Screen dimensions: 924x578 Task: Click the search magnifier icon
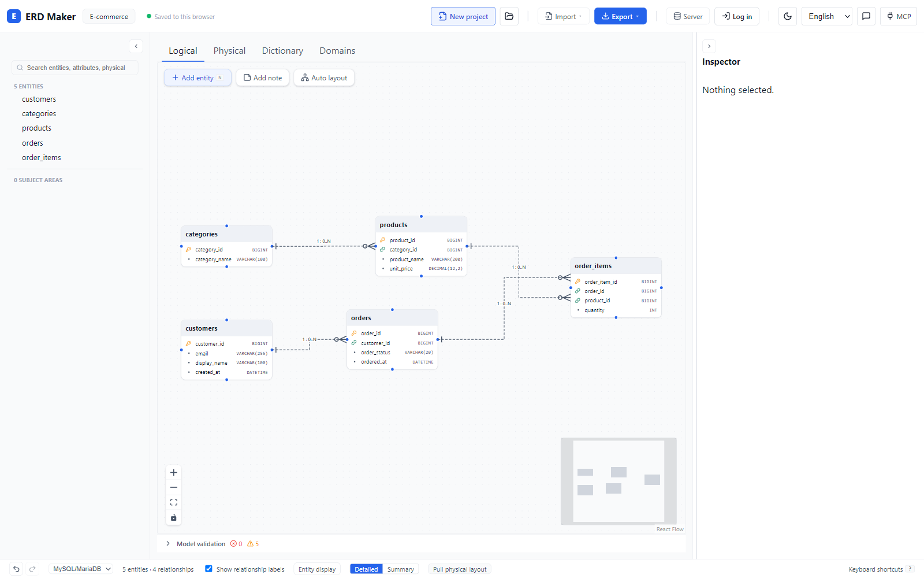[x=20, y=68]
